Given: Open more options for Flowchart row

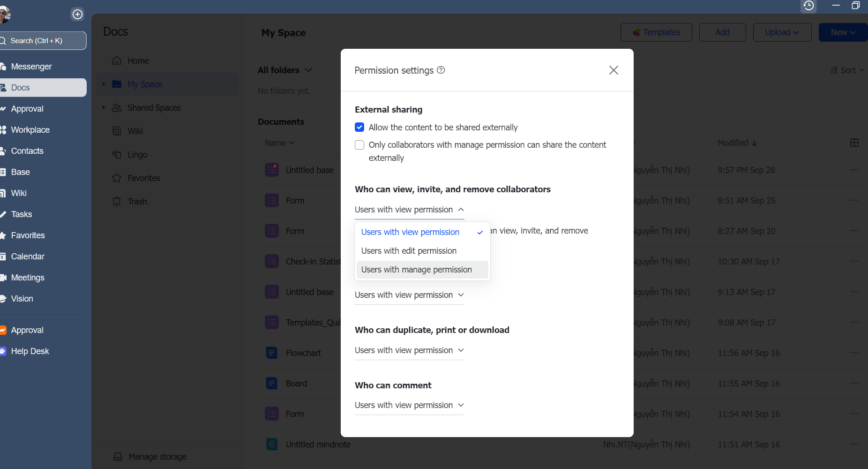Looking at the screenshot, I should tap(854, 353).
